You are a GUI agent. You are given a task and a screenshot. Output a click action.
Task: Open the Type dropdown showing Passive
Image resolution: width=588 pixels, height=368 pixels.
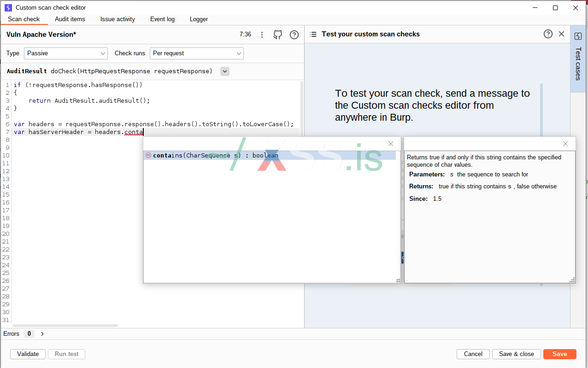66,53
